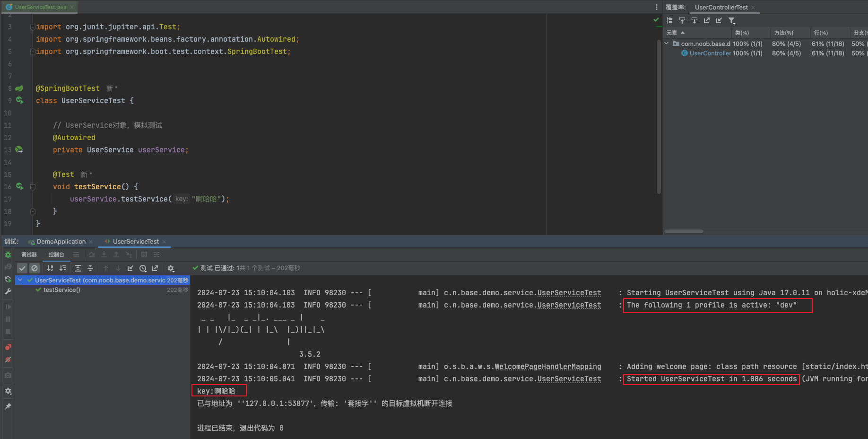Click Navigate with Single Click icon in coverage
Image resolution: width=868 pixels, height=439 pixels.
(x=682, y=20)
